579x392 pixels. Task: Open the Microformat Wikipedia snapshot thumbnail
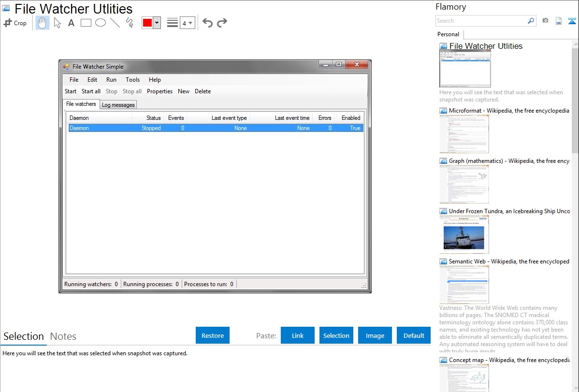pyautogui.click(x=464, y=134)
